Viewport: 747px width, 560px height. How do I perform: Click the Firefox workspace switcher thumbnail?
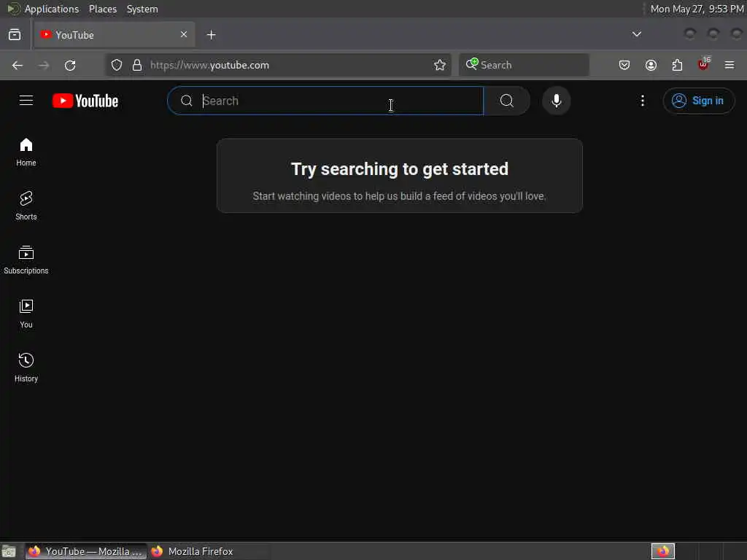(x=663, y=551)
